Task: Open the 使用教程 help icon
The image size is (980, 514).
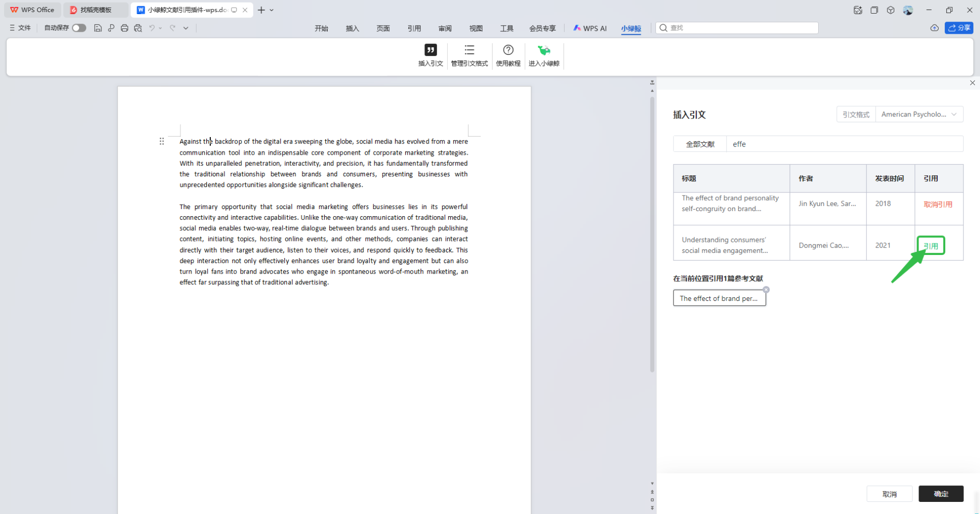Action: pyautogui.click(x=508, y=50)
